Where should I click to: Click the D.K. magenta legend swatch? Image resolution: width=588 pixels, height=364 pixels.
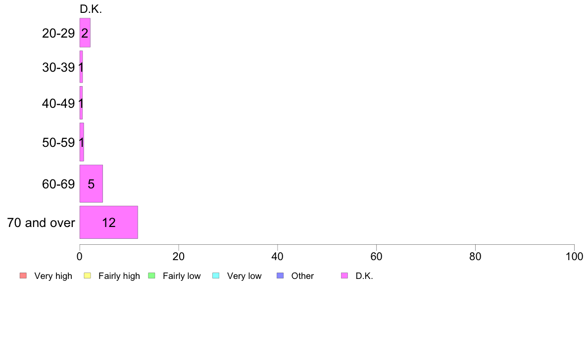tap(344, 275)
